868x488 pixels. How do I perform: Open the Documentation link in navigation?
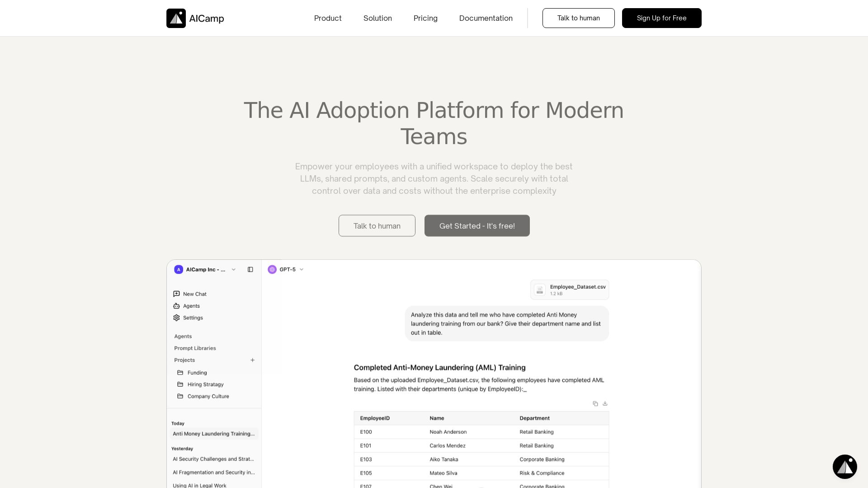pos(486,18)
